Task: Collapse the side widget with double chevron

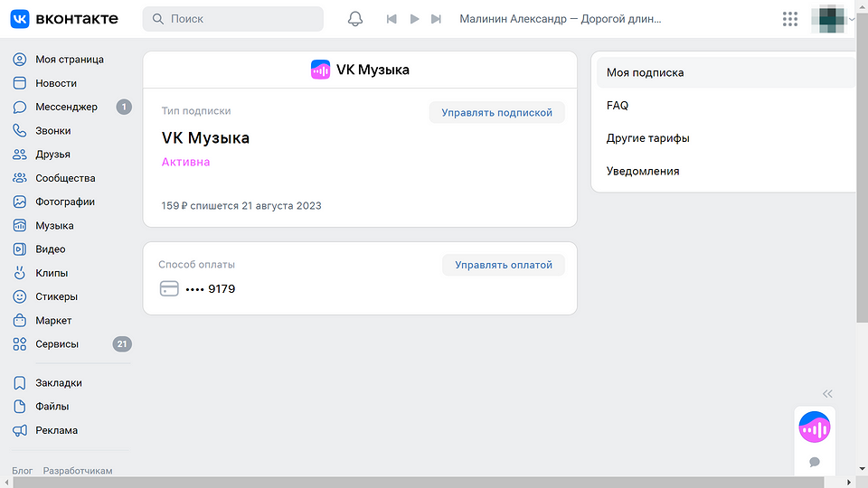Action: point(827,394)
